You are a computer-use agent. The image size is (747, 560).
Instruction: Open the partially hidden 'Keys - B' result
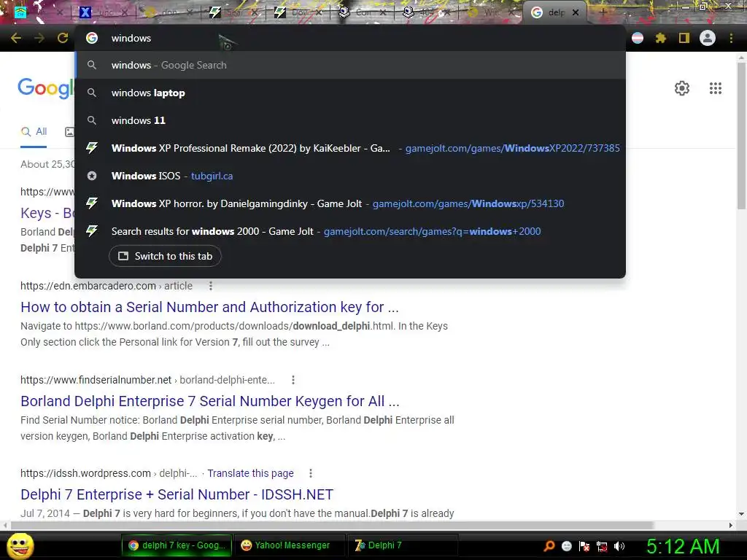tap(47, 213)
